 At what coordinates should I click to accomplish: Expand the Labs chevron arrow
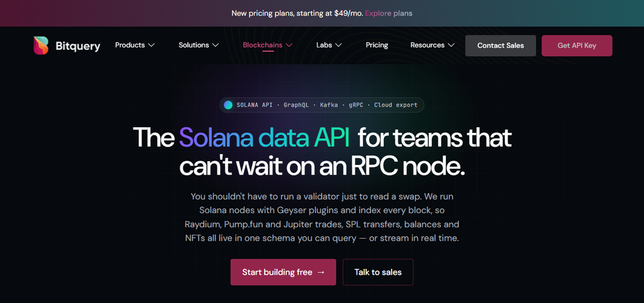pyautogui.click(x=338, y=45)
